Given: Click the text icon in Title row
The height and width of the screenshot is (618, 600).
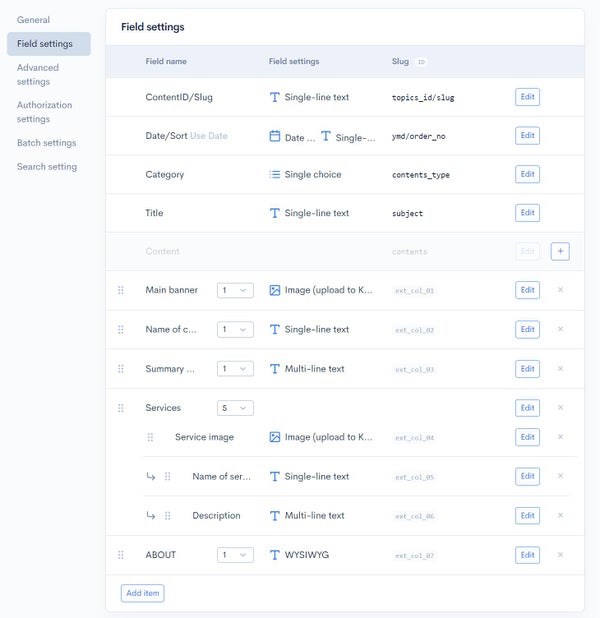Looking at the screenshot, I should point(275,213).
